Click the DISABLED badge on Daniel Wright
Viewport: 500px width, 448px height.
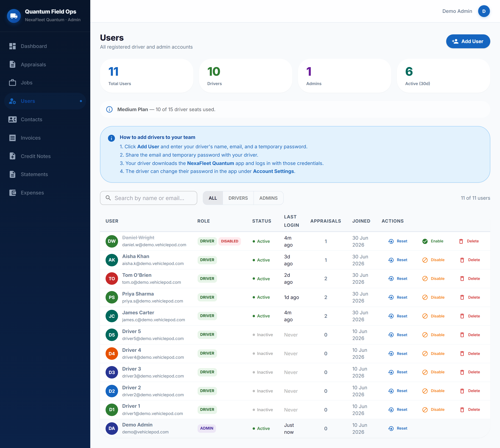click(x=230, y=241)
